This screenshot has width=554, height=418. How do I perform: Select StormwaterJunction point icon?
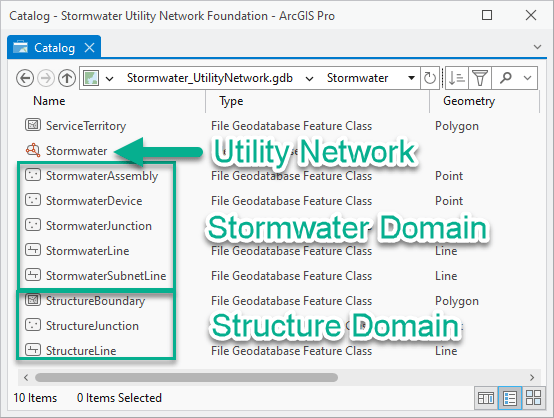tap(33, 225)
